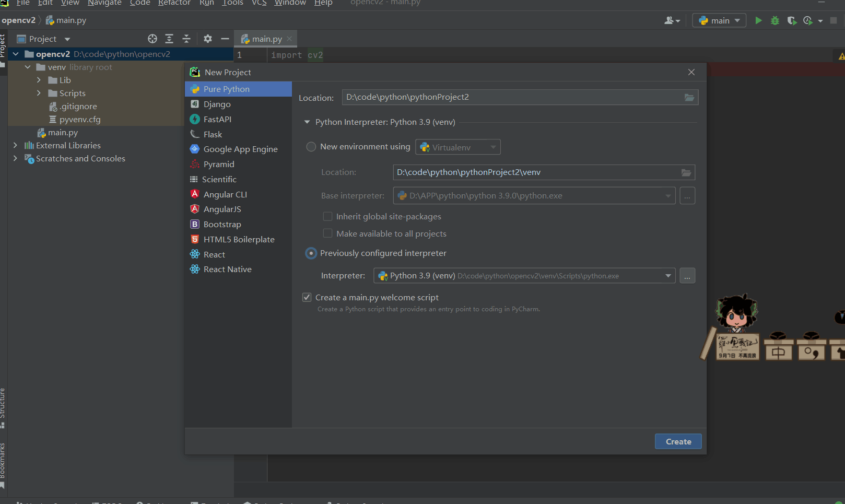Select Pure Python project type
The image size is (845, 504).
tap(238, 89)
